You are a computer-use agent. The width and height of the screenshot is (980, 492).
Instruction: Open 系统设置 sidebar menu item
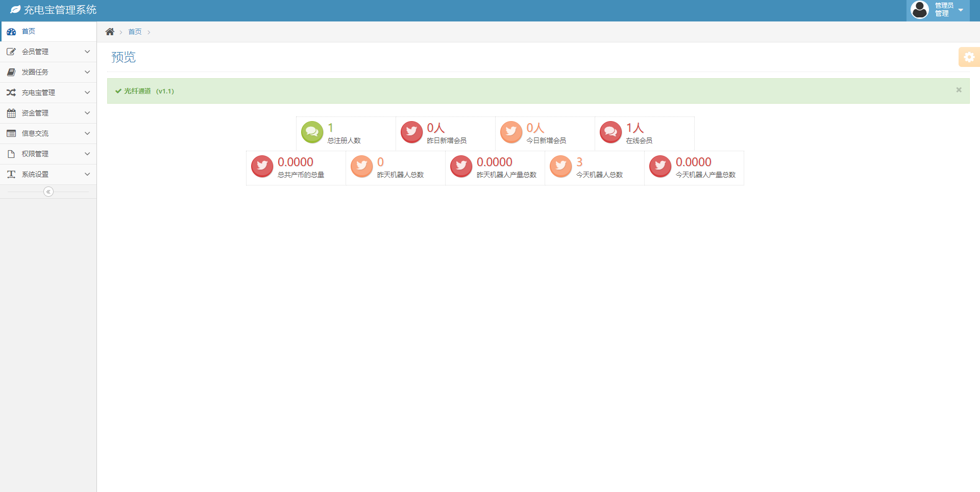pos(35,174)
